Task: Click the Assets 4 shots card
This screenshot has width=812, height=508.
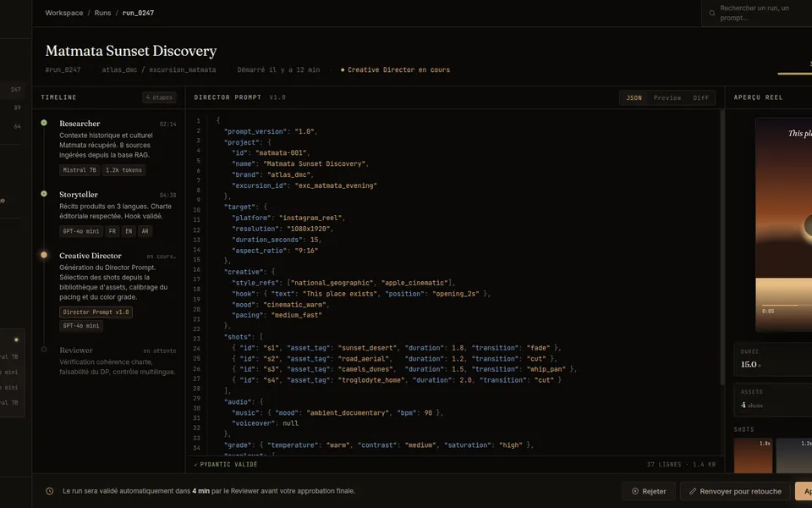Action: pyautogui.click(x=772, y=399)
